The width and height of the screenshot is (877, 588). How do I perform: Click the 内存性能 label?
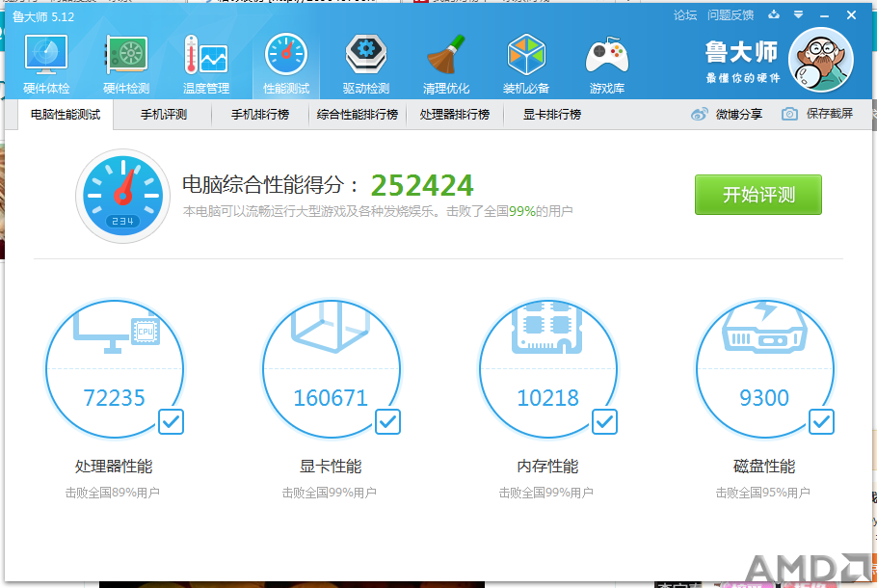pos(547,466)
